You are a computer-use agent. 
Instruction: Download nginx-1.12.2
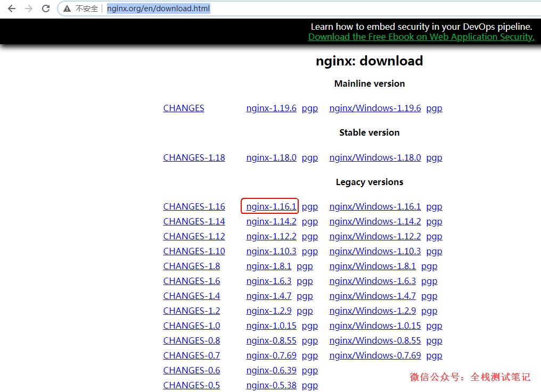coord(271,236)
